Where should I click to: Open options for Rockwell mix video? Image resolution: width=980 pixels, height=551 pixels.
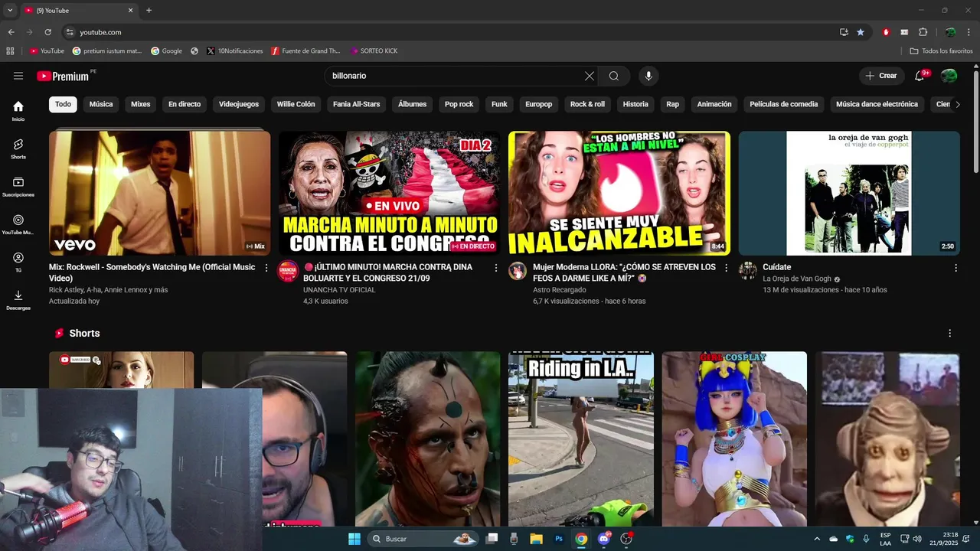pos(266,268)
